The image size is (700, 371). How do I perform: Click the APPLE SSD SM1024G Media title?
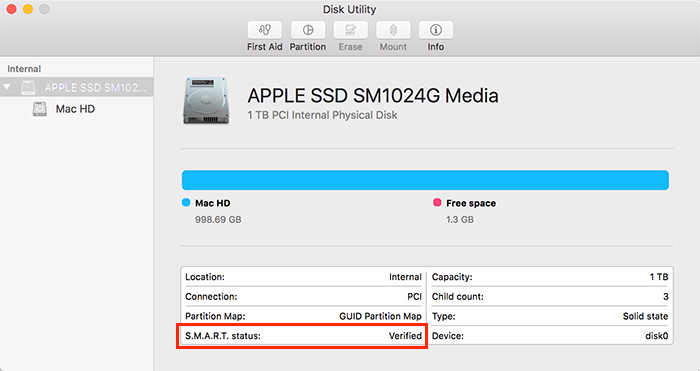pos(373,96)
